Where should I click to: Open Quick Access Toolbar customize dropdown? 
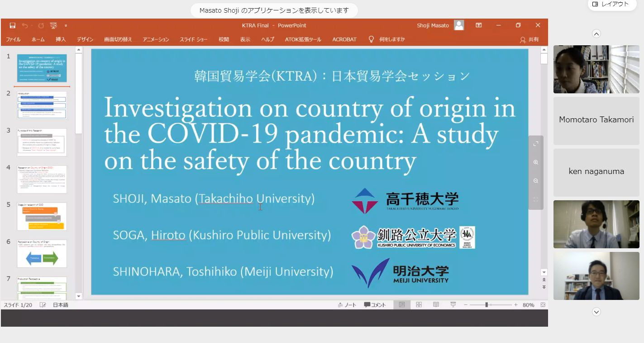(x=66, y=25)
